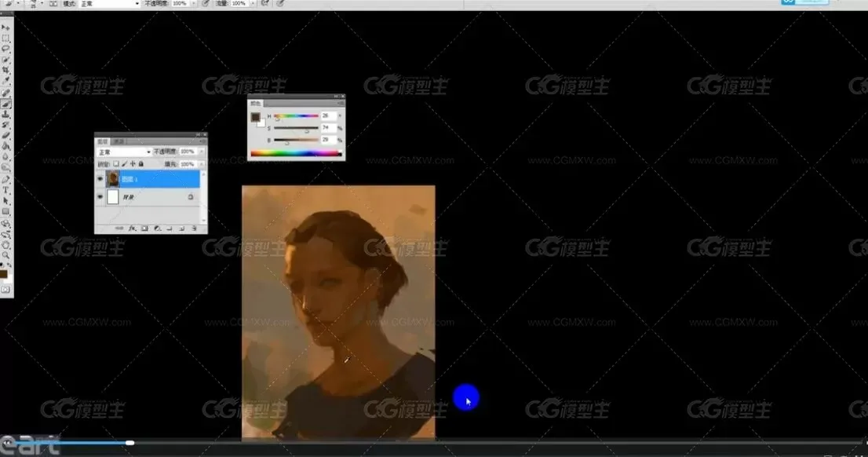This screenshot has width=868, height=457.
Task: Click the H hue slider in Color panel
Action: coord(296,116)
